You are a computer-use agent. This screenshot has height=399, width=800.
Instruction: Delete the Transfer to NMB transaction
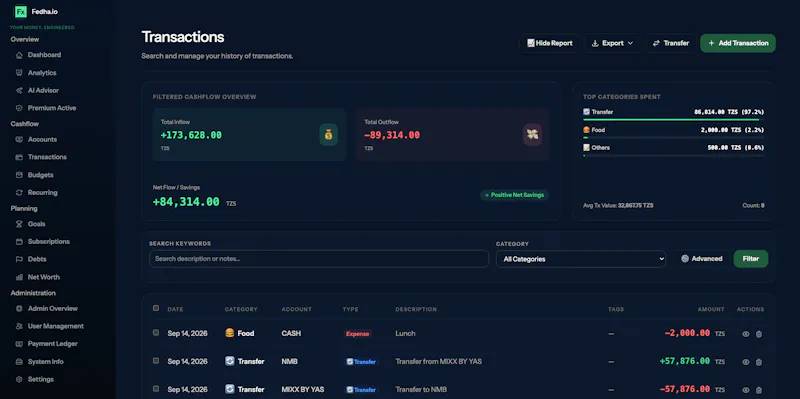[x=759, y=390]
